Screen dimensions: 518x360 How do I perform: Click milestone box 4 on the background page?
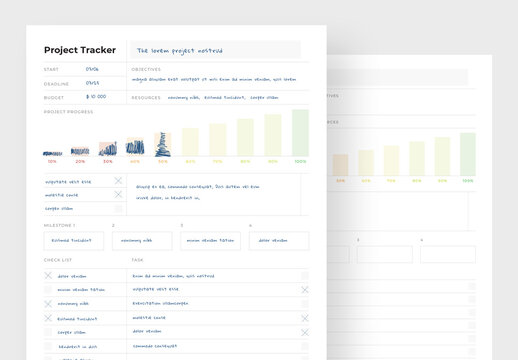tap(448, 255)
